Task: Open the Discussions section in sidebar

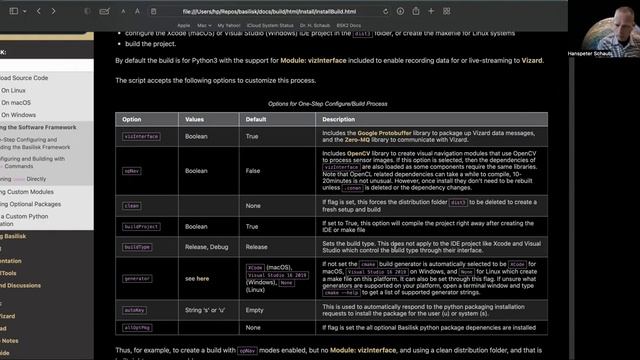Action: pos(20,285)
